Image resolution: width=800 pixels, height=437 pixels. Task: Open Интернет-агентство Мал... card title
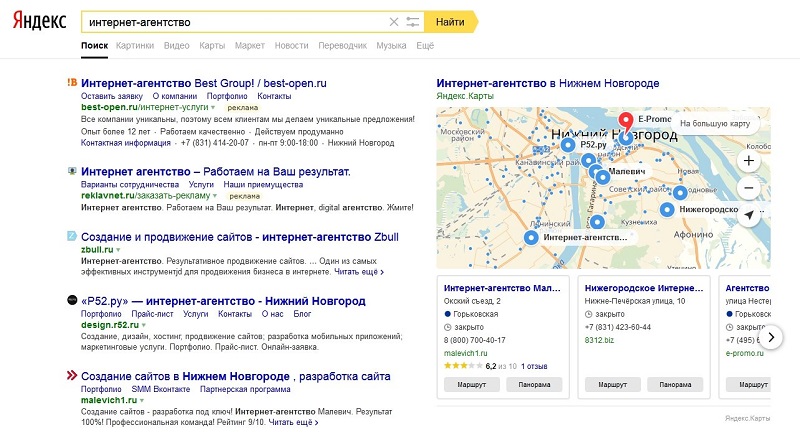click(x=502, y=288)
